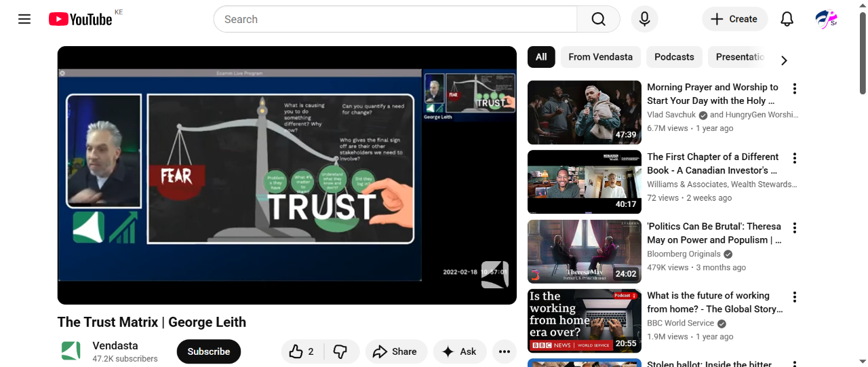Start voice search with microphone

coord(645,19)
